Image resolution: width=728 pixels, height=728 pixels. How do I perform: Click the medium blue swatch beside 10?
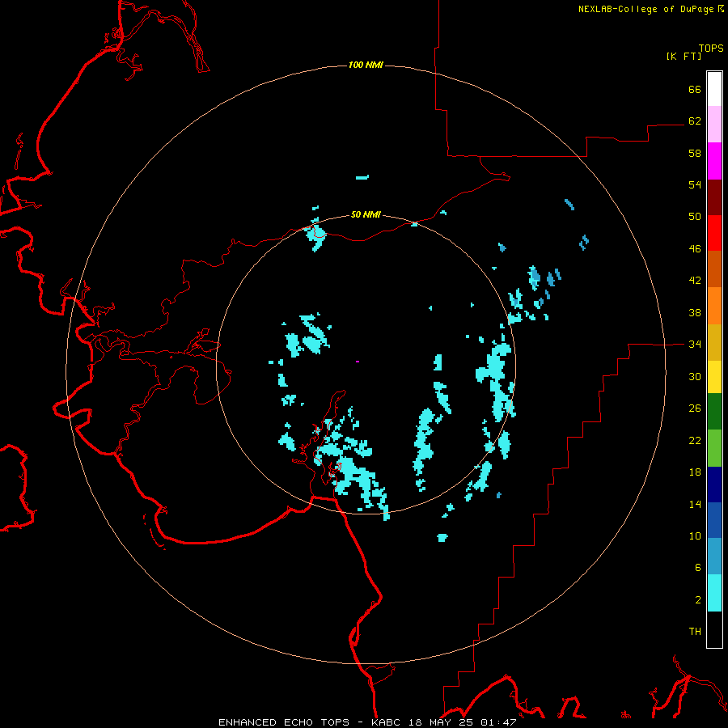[714, 520]
